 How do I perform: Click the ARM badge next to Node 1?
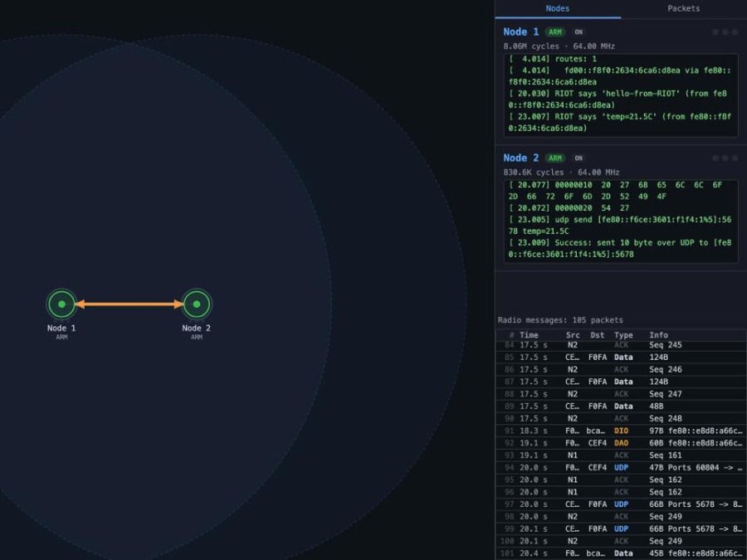tap(555, 32)
